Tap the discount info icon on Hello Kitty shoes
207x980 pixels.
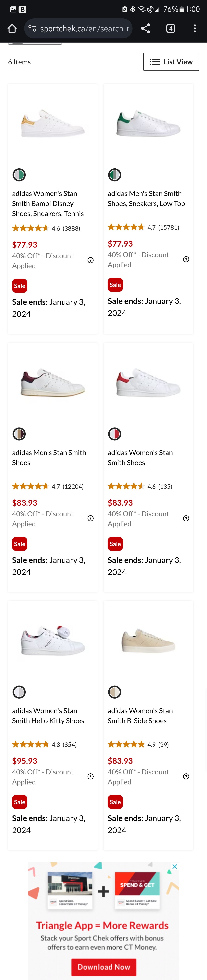point(90,776)
